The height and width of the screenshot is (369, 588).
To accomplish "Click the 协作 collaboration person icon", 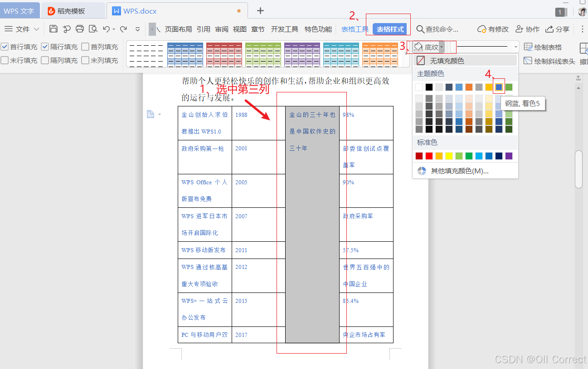I will tap(520, 29).
